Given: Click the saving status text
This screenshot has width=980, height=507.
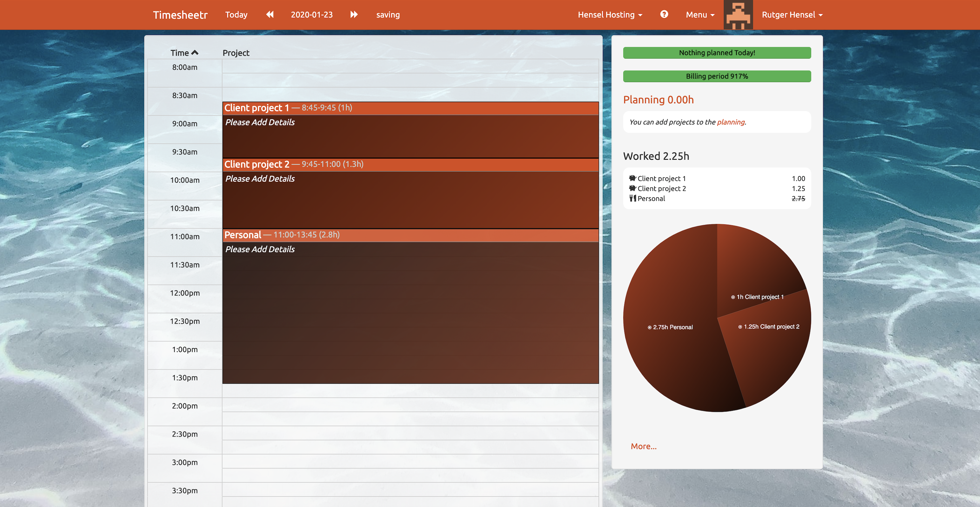Looking at the screenshot, I should click(x=388, y=15).
